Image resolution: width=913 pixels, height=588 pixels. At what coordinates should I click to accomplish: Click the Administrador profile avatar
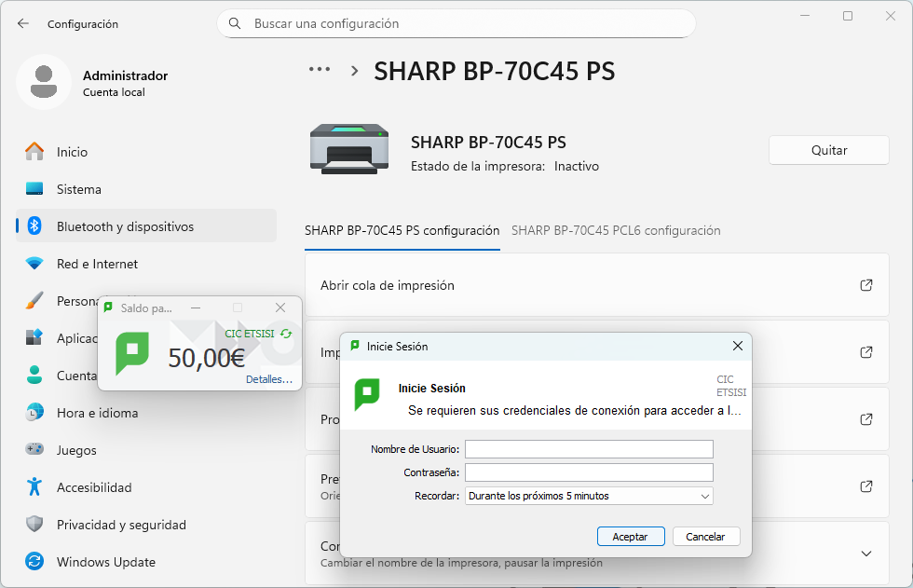click(x=44, y=81)
